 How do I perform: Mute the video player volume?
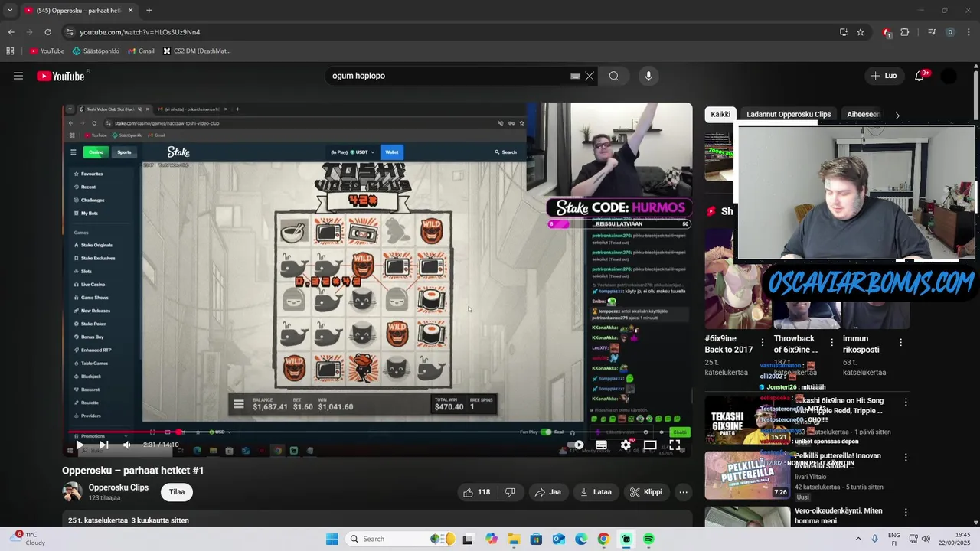(x=127, y=445)
